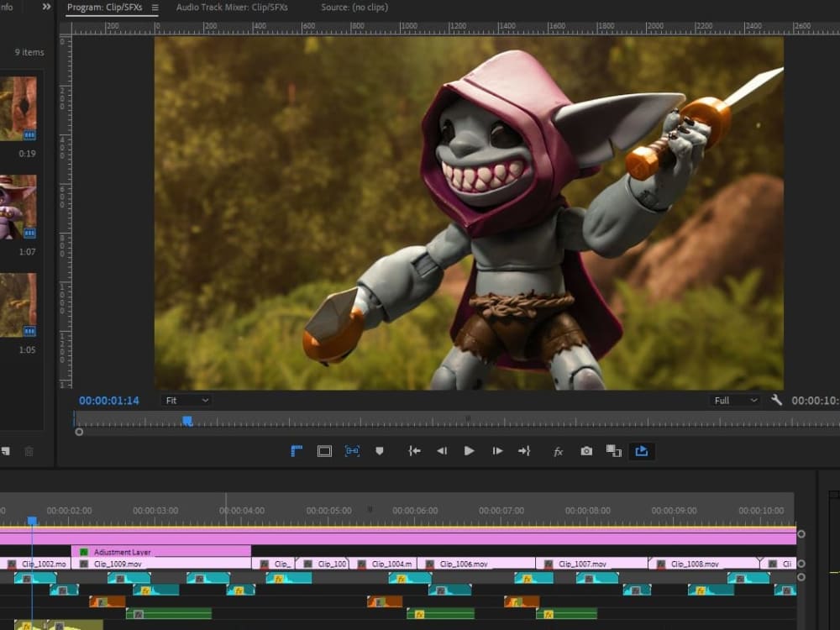The width and height of the screenshot is (840, 630).
Task: Click green fx badge on Adjustment Layer
Action: tap(83, 552)
